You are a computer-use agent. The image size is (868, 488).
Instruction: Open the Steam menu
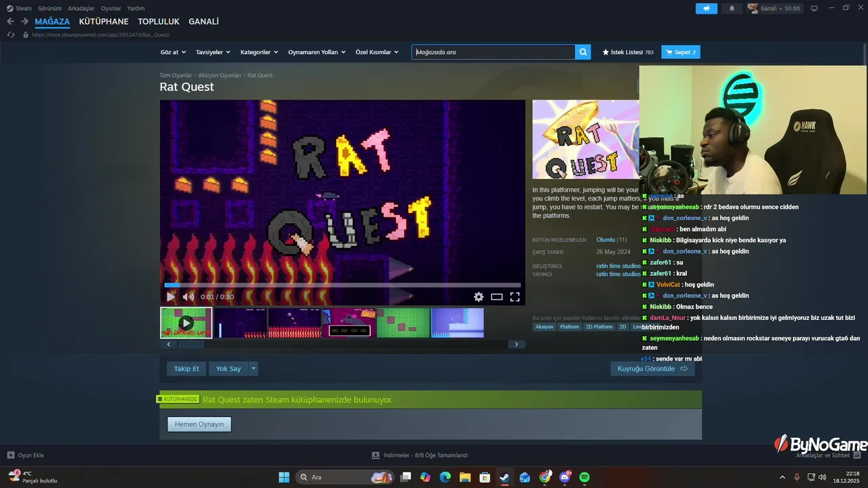click(x=24, y=8)
